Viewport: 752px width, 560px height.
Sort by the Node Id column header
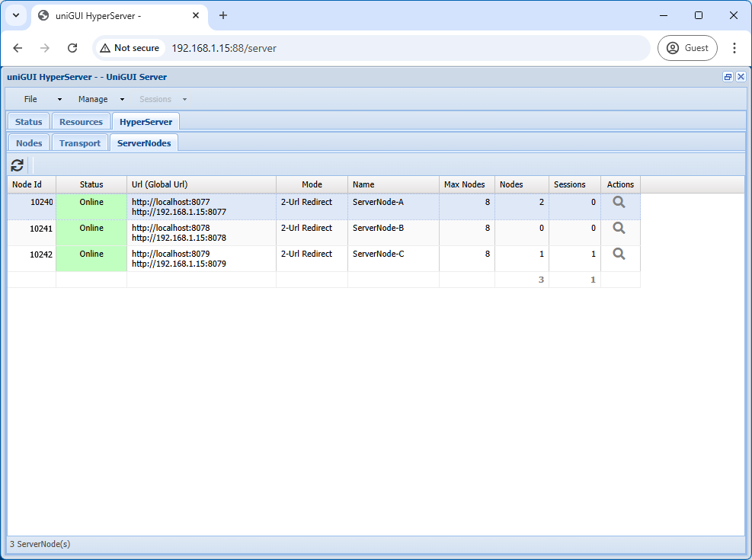pyautogui.click(x=32, y=184)
